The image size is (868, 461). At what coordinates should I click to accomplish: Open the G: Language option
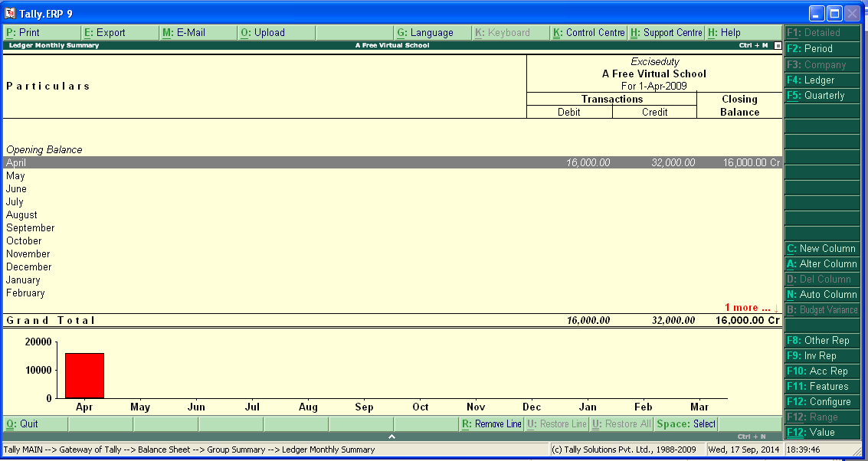tap(432, 33)
